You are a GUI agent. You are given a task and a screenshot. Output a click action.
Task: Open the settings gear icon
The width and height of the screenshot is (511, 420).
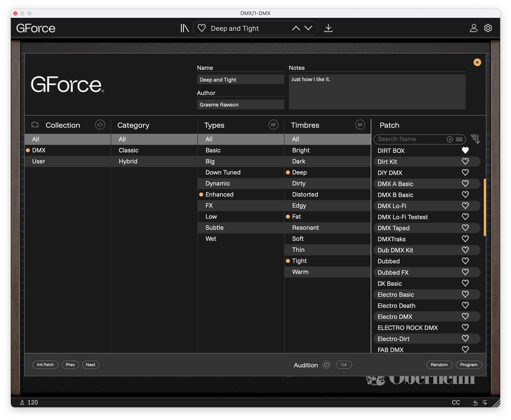coord(488,28)
